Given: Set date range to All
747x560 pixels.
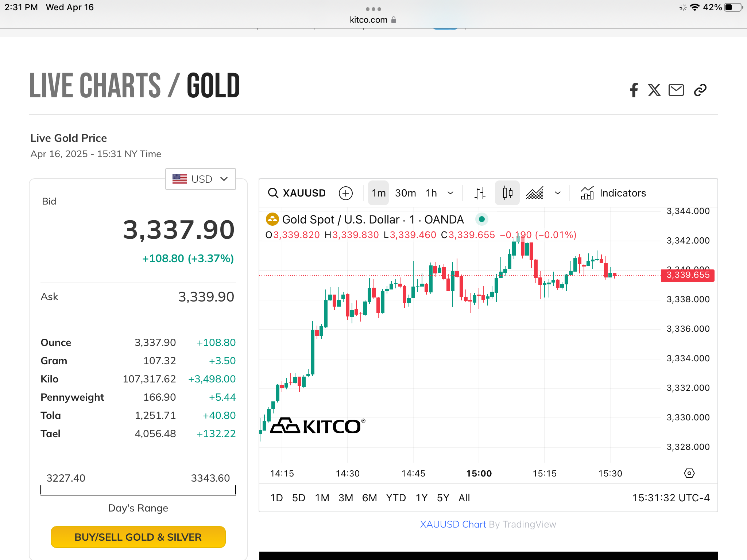Looking at the screenshot, I should coord(464,498).
